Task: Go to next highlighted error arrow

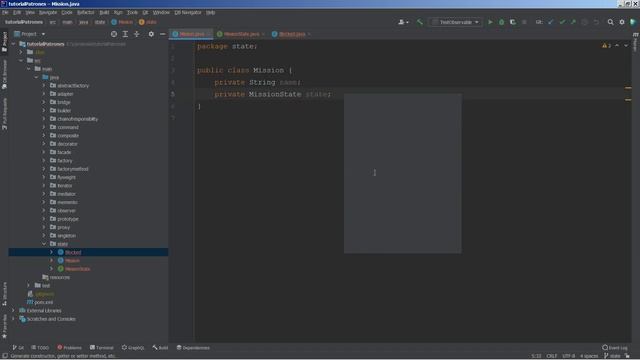Action: point(626,45)
